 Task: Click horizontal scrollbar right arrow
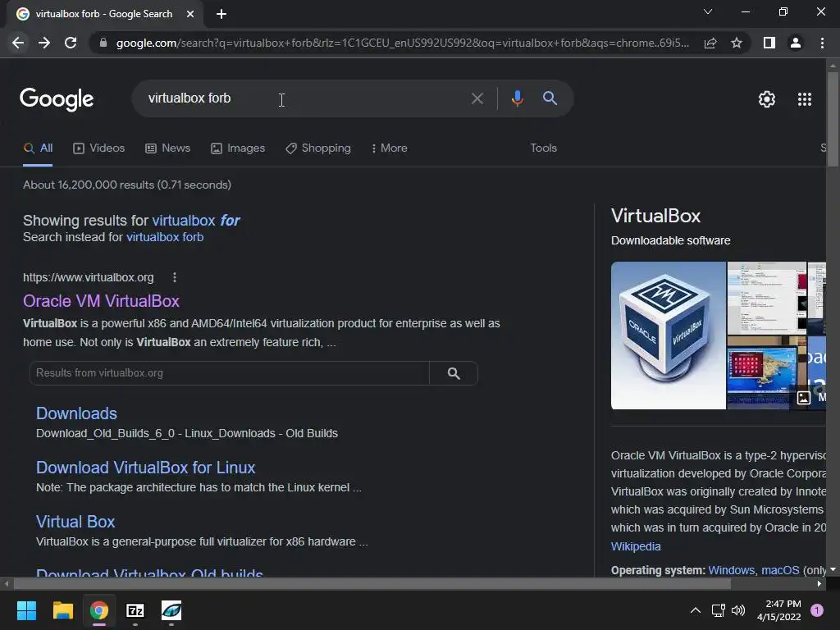pyautogui.click(x=819, y=584)
